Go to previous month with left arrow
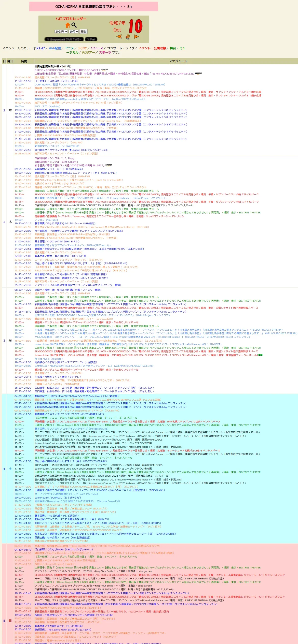The height and width of the screenshot is (644, 298). [119, 36]
